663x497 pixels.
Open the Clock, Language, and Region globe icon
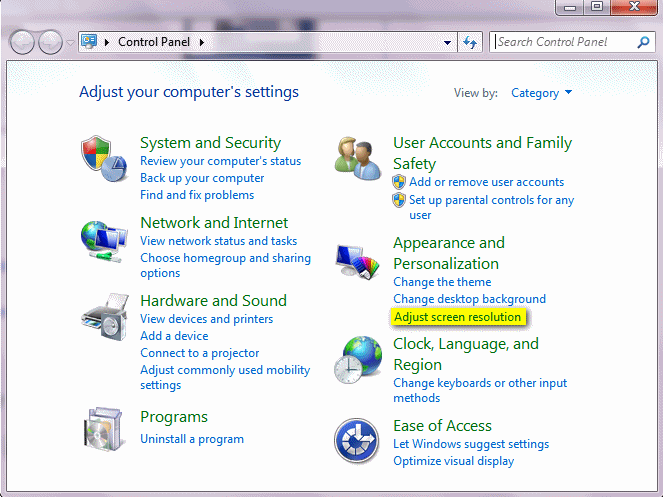358,360
